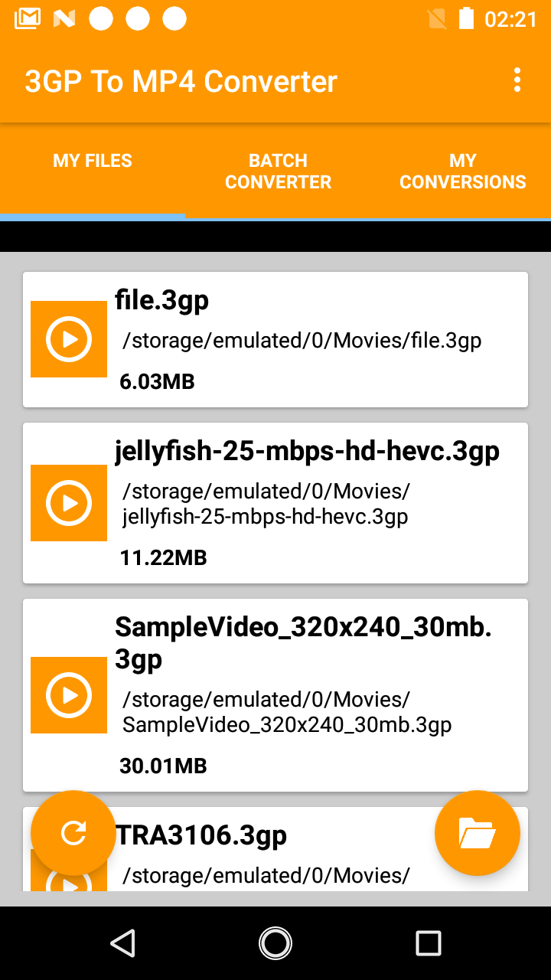
Task: Open the jellyfish-25-mbps-hd-hevc.3gp file card
Action: tap(275, 503)
